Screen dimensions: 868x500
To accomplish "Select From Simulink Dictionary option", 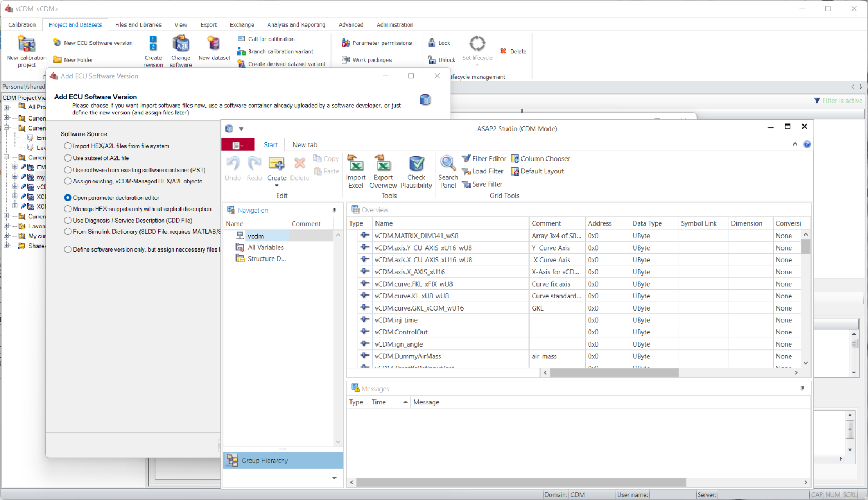I will click(68, 232).
